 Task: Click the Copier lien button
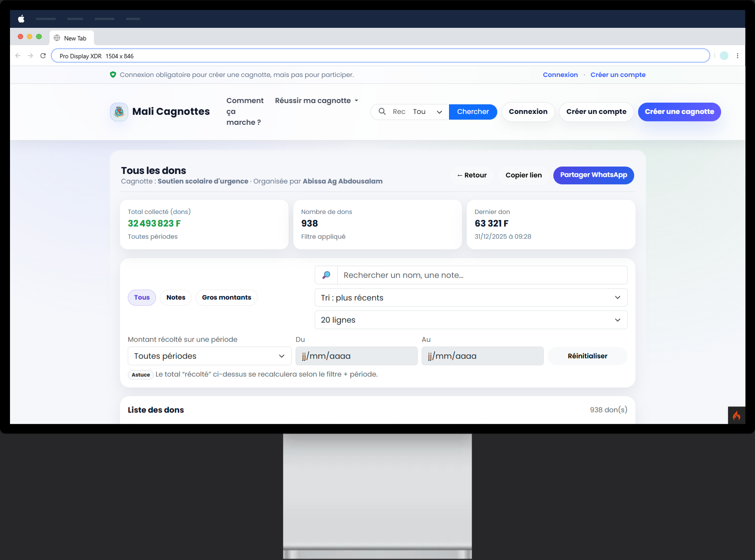click(523, 175)
